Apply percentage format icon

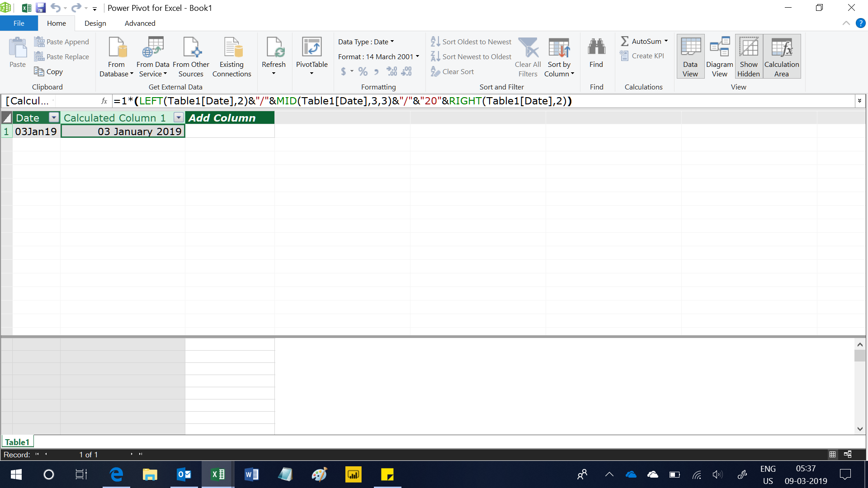(363, 71)
